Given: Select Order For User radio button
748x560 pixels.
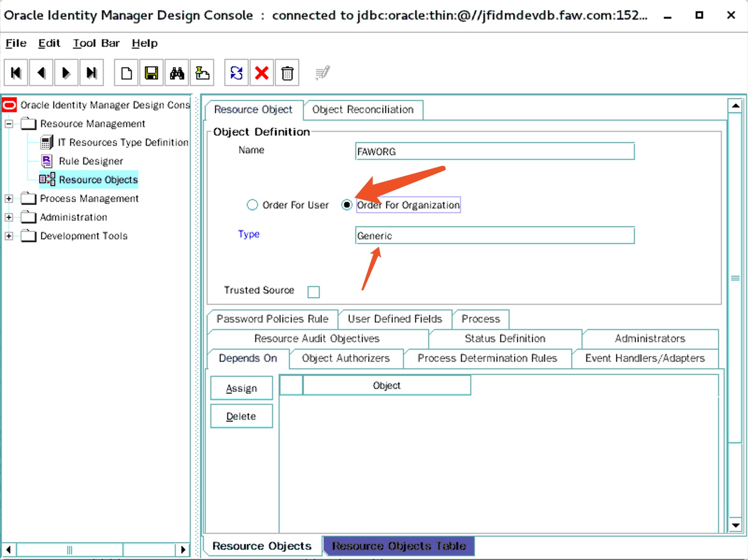Looking at the screenshot, I should [252, 205].
